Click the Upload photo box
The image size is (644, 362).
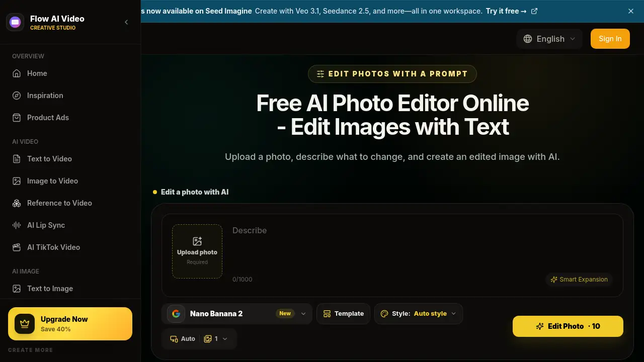197,251
